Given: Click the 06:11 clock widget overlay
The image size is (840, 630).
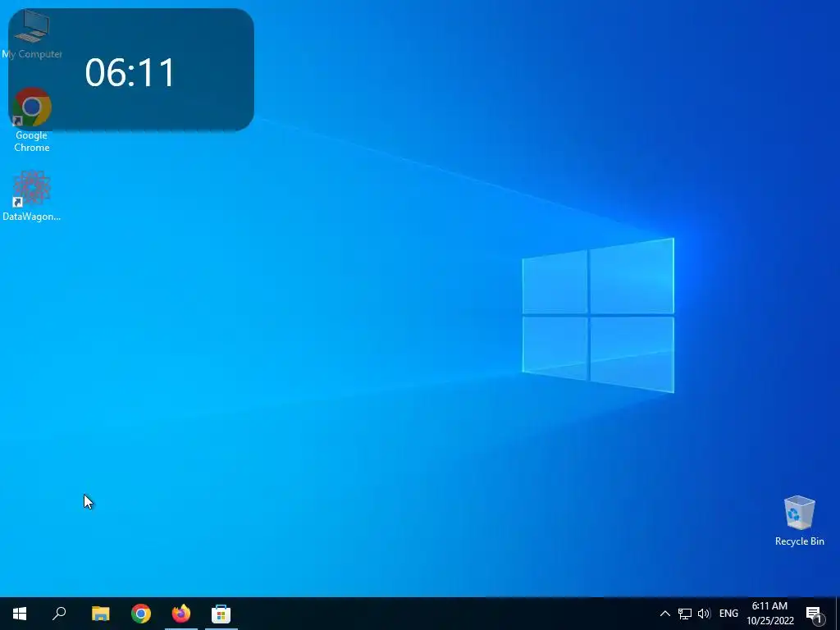Looking at the screenshot, I should pyautogui.click(x=130, y=70).
